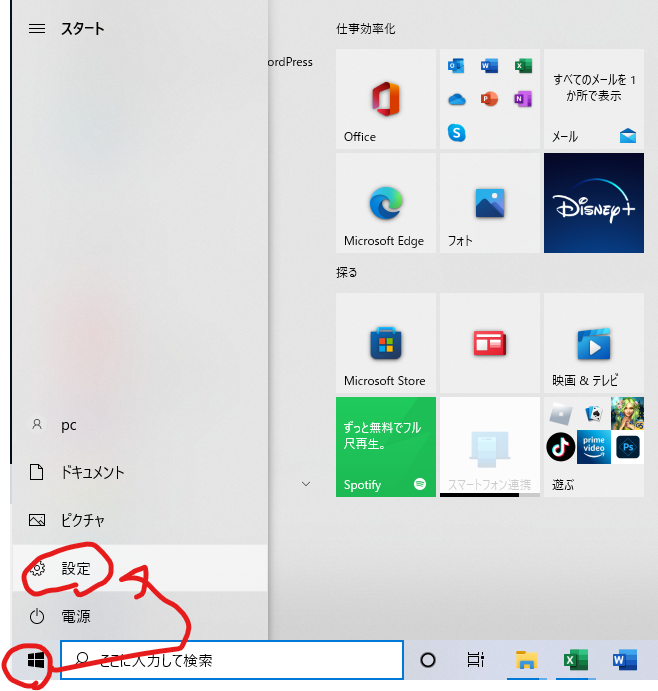
Task: Launch the Spotify tile
Action: pos(386,447)
